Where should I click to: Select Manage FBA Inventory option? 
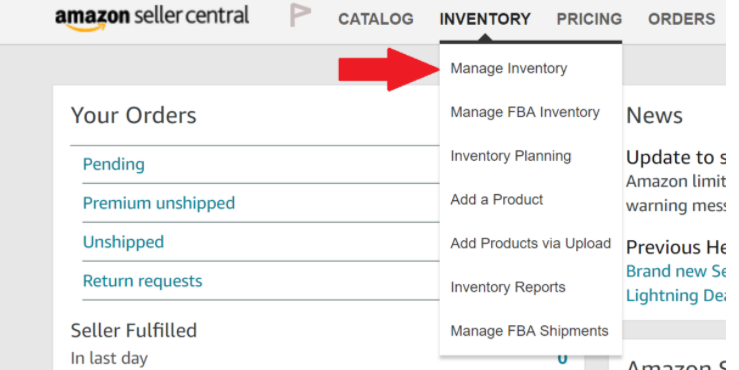525,112
